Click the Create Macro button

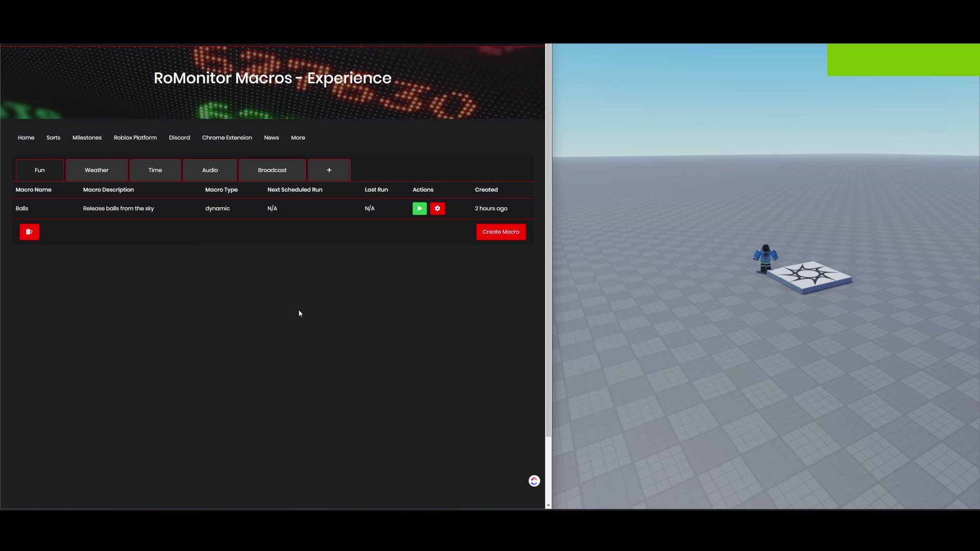[501, 232]
